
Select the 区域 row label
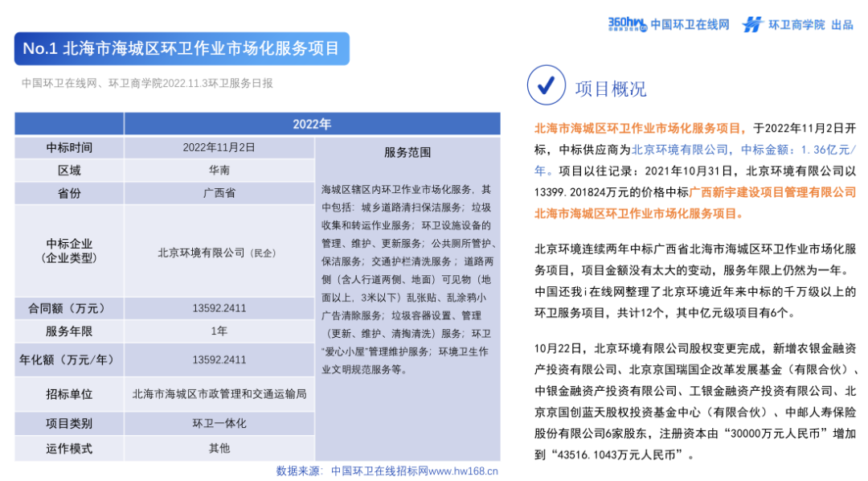69,171
